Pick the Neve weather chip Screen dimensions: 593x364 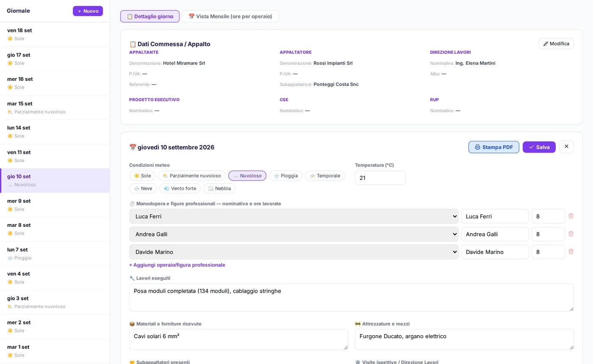pos(143,188)
